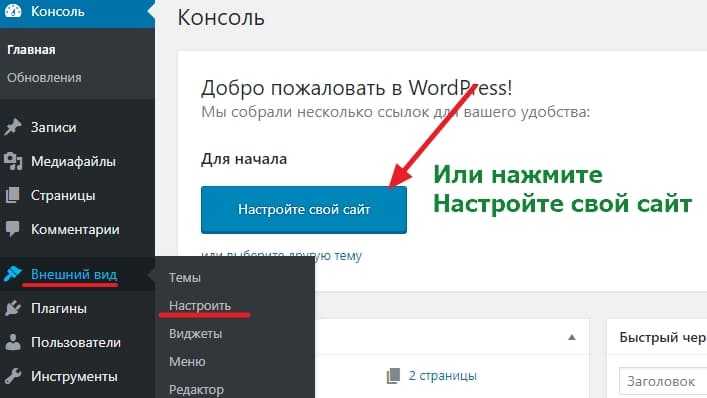Click the Страницы pages icon
Image resolution: width=707 pixels, height=398 pixels.
click(x=13, y=195)
